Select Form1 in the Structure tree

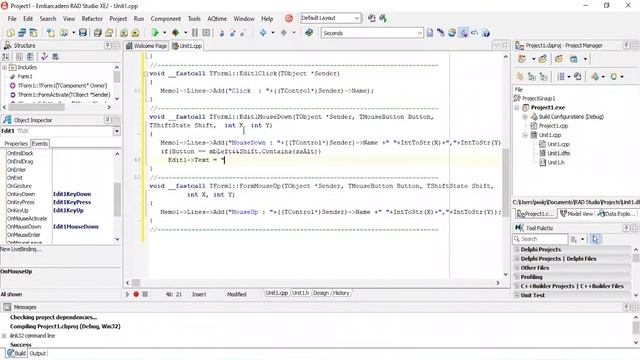coord(25,76)
